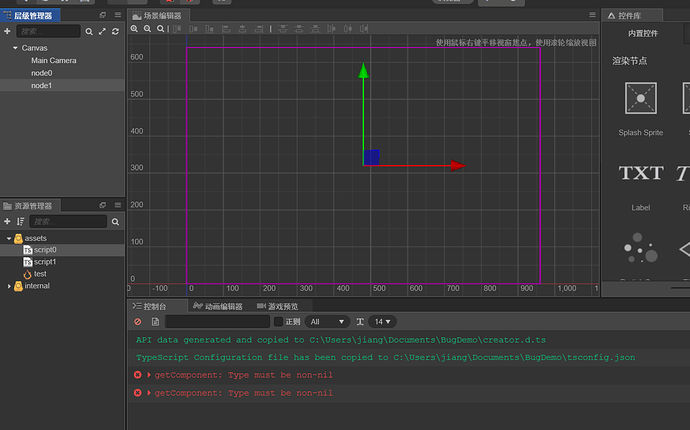The height and width of the screenshot is (430, 690).
Task: Zoom out the scene editor view
Action: coord(147,29)
